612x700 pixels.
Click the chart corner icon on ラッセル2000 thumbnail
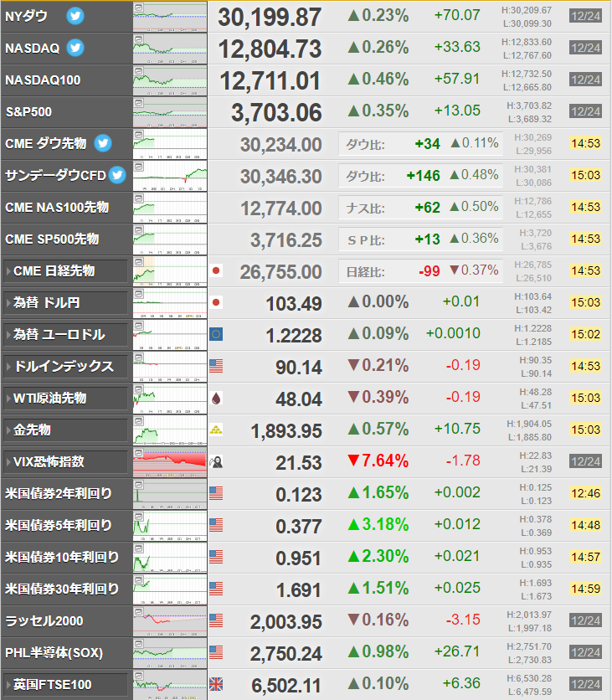point(139,612)
